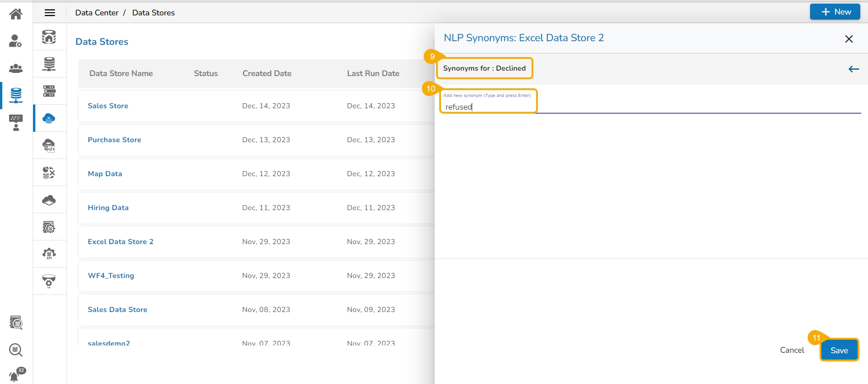The image size is (868, 384).
Task: Open the Sales Store data store
Action: coord(108,106)
